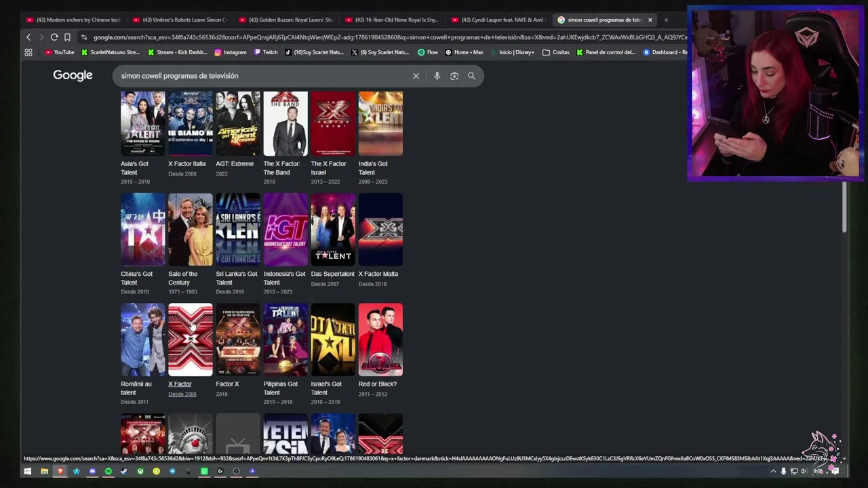
Task: Open the China's Got Talent poster
Action: [142, 229]
